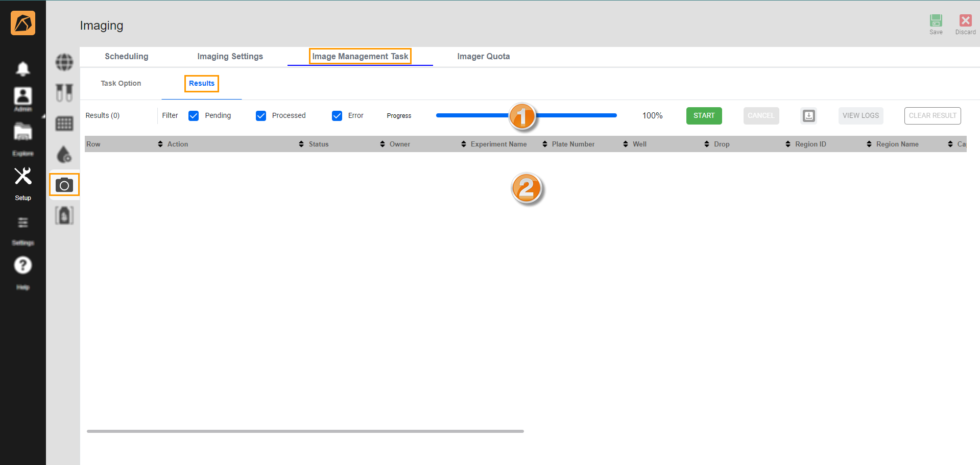Click the Save disk icon

point(936,21)
